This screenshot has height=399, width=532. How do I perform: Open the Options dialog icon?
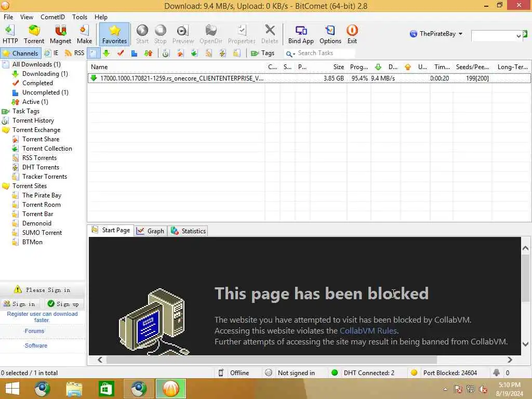pyautogui.click(x=330, y=35)
